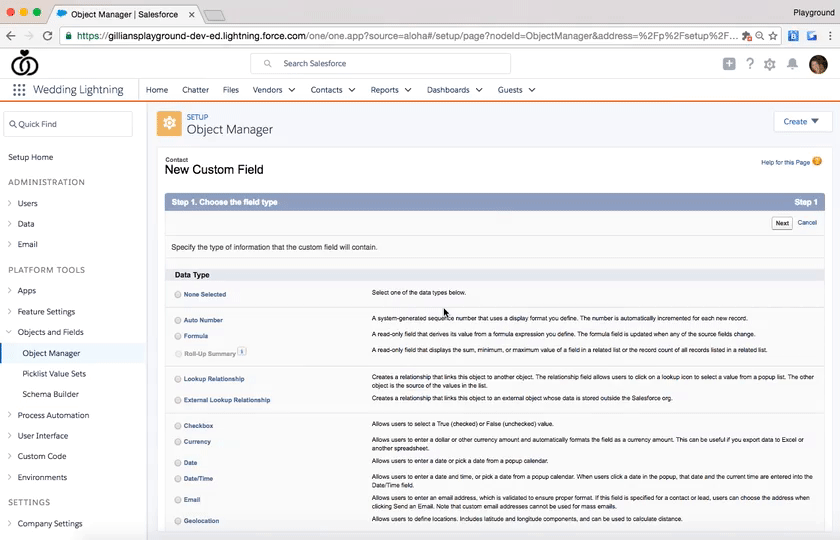Select the Auto Number data type
Screen dimensions: 840x540
(177, 320)
